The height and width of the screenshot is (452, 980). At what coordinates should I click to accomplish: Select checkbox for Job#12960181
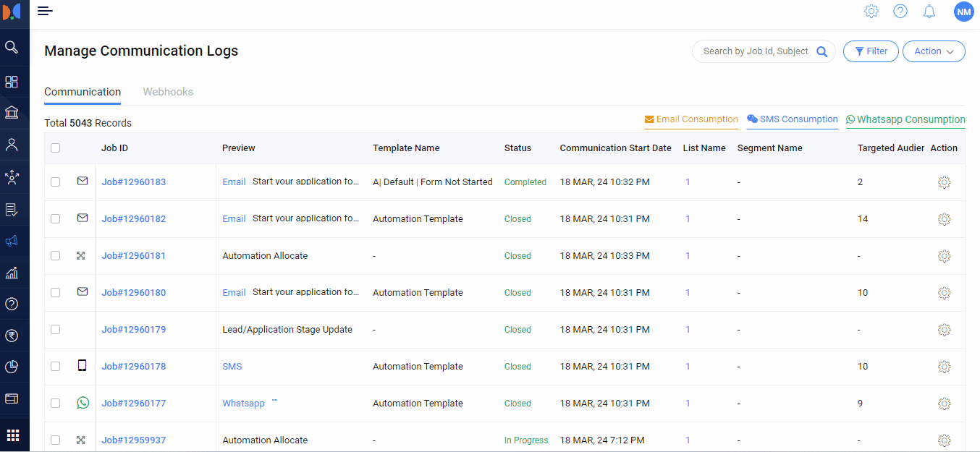[56, 256]
